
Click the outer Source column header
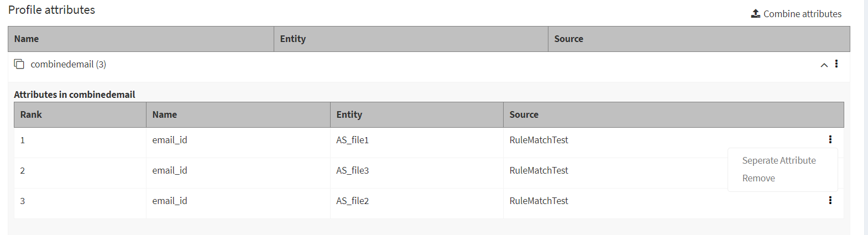tap(568, 39)
